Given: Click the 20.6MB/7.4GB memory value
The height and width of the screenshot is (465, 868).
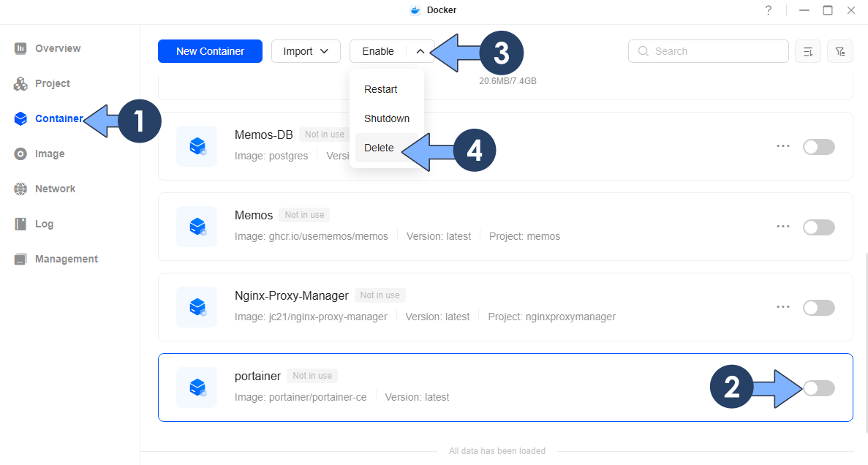Looking at the screenshot, I should tap(507, 81).
